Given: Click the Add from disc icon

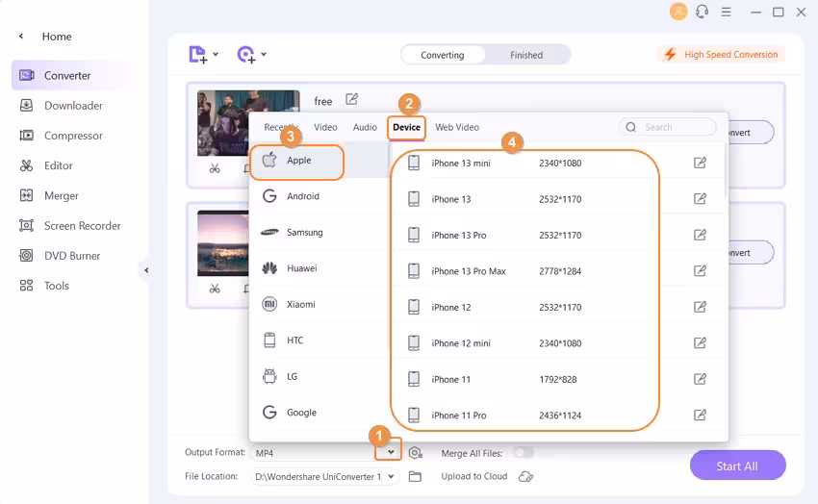Looking at the screenshot, I should click(x=245, y=54).
